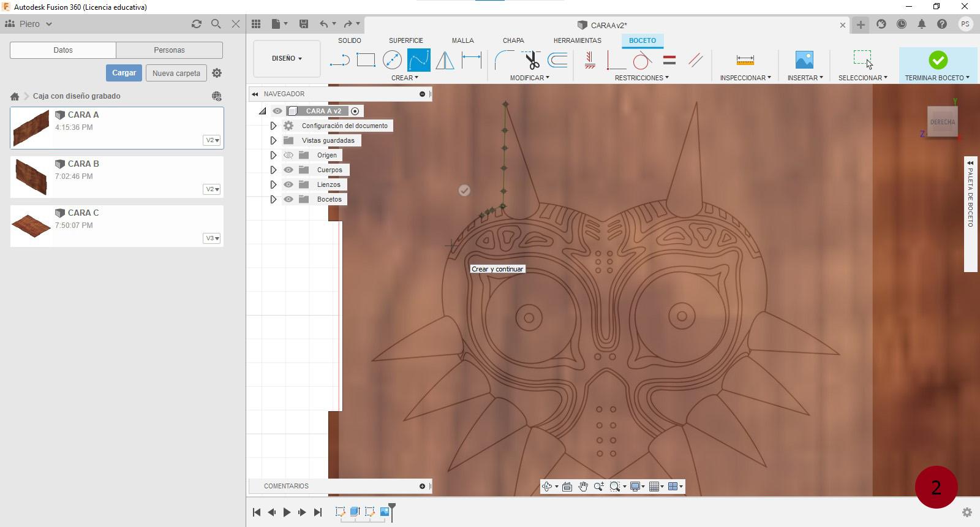Image resolution: width=980 pixels, height=527 pixels.
Task: Hide the Bocetos folder
Action: [288, 199]
